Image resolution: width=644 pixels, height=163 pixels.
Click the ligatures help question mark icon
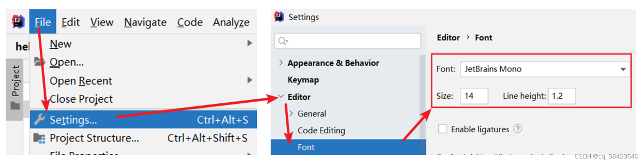518,129
